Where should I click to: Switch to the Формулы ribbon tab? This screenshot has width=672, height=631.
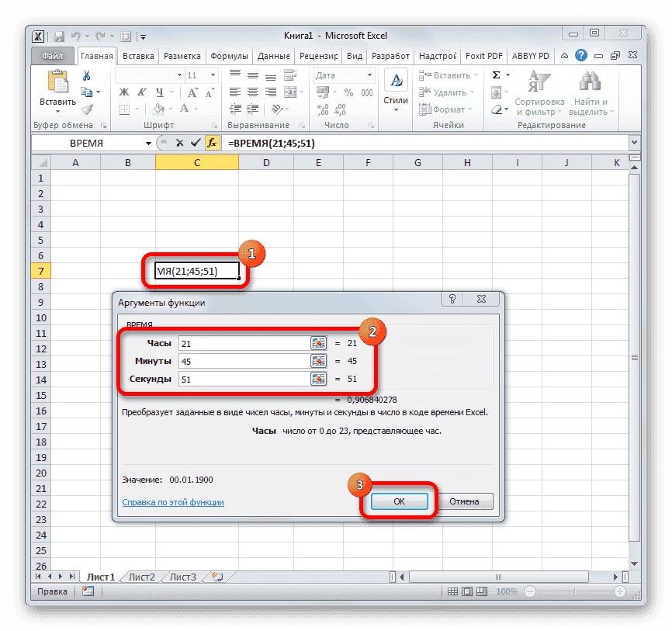coord(229,55)
